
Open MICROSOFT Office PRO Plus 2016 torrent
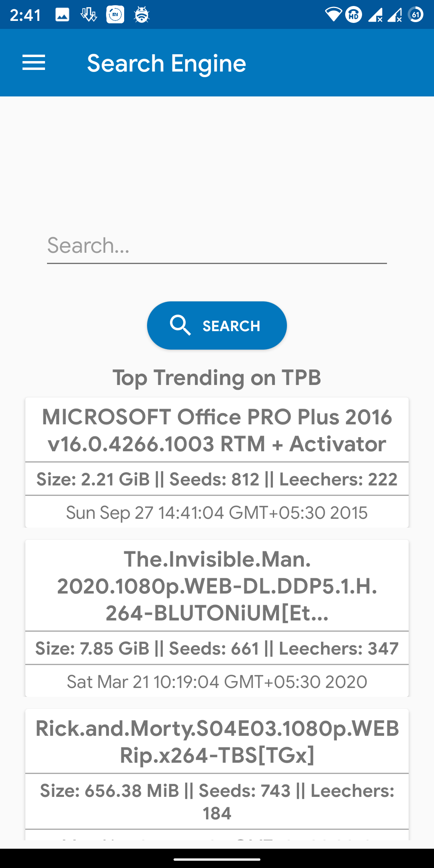click(x=217, y=430)
